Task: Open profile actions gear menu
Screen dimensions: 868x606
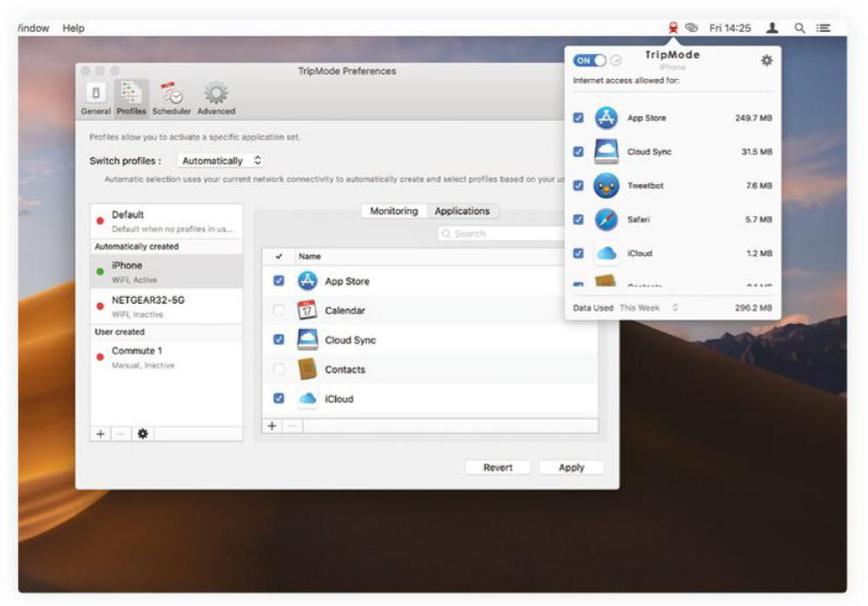Action: (142, 434)
